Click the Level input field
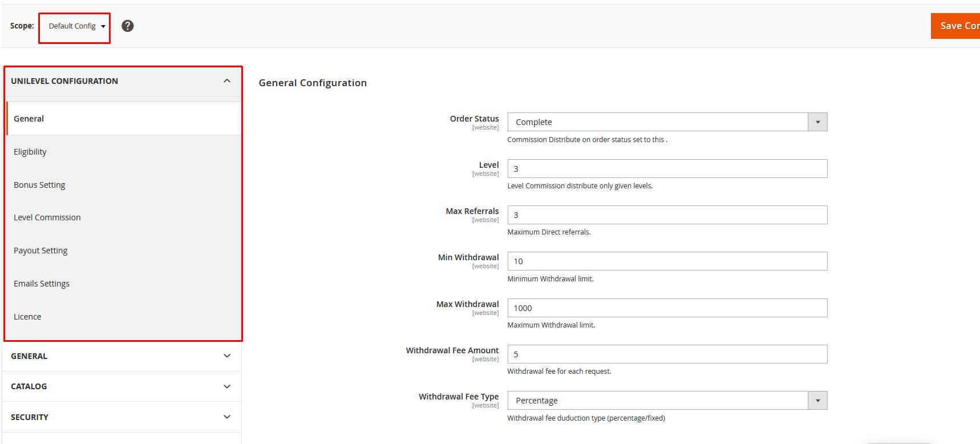The height and width of the screenshot is (444, 980). coord(667,169)
